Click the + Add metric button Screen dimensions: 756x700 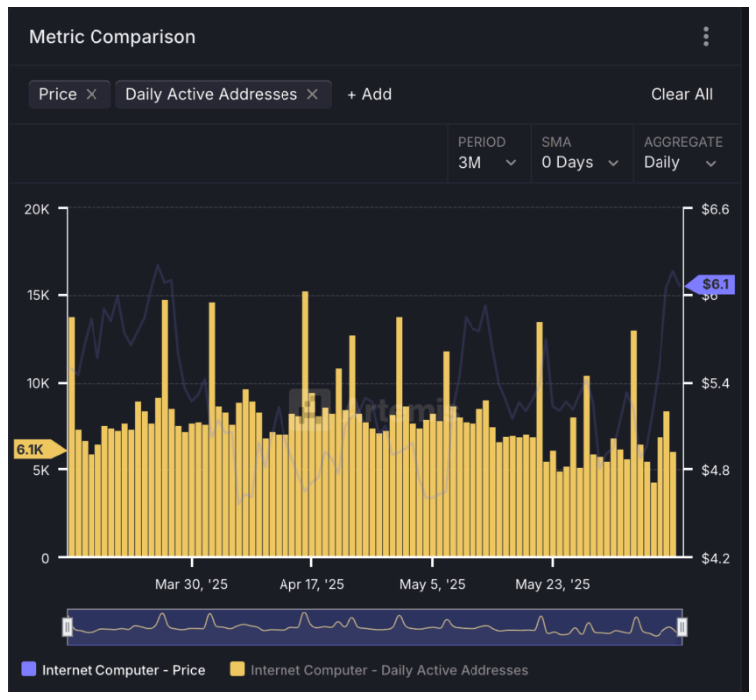point(369,94)
